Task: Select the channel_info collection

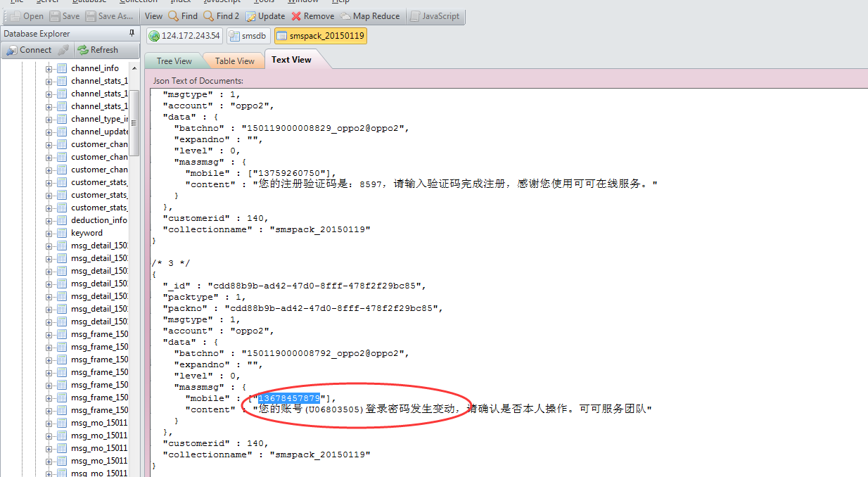Action: click(95, 68)
